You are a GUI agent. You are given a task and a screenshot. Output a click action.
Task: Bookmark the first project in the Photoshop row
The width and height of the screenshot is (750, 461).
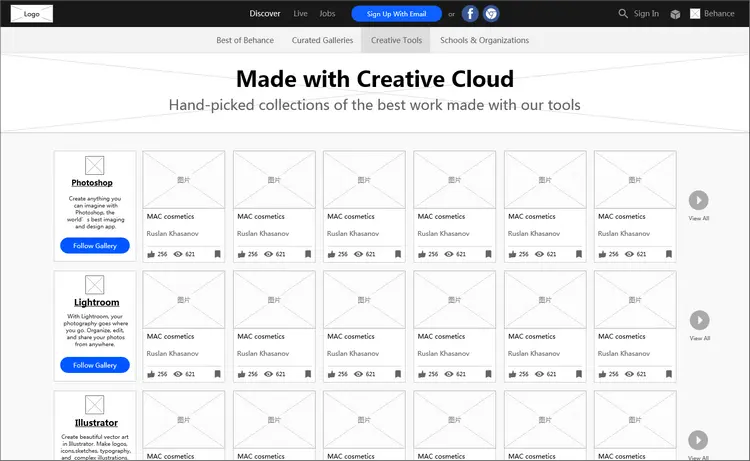coord(218,254)
